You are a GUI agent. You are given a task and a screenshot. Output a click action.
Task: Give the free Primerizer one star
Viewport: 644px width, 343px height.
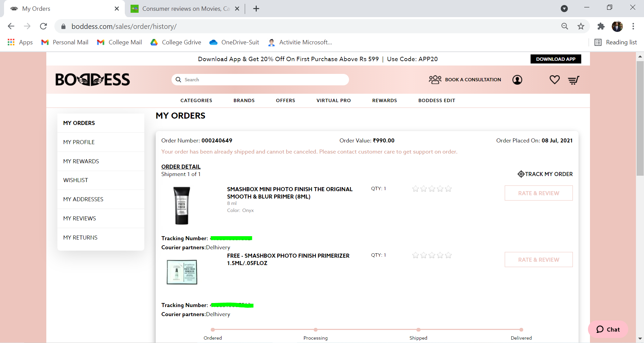click(x=415, y=255)
